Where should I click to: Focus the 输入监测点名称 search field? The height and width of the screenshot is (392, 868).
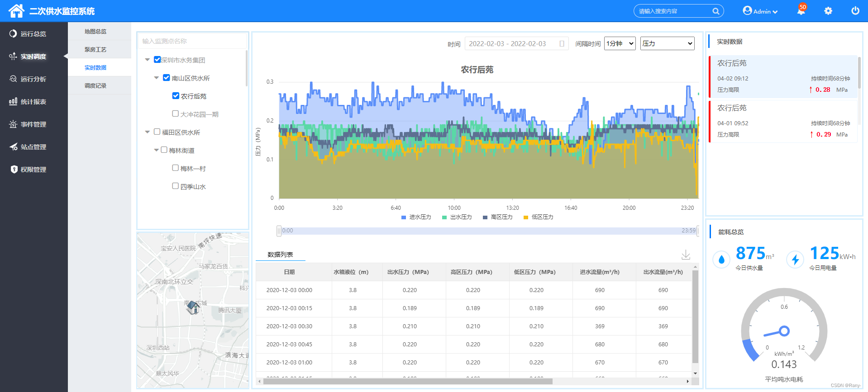pos(192,41)
